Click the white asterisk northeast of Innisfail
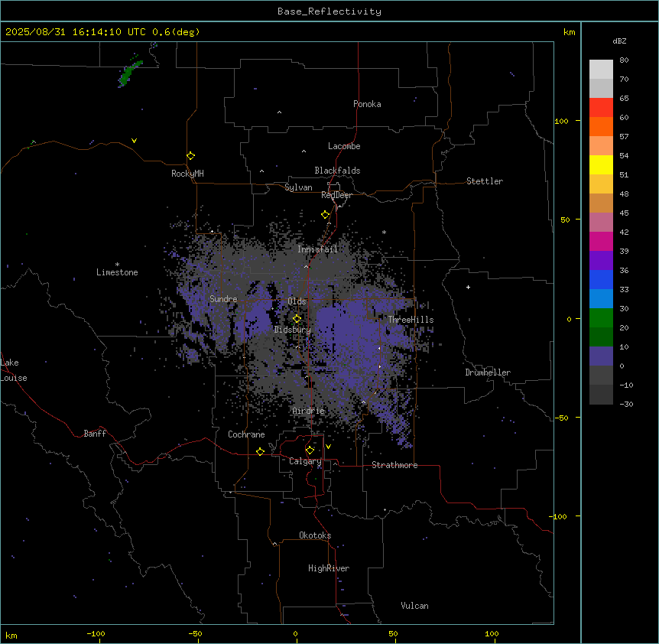Screen dimensions: 659x644 [x=384, y=232]
